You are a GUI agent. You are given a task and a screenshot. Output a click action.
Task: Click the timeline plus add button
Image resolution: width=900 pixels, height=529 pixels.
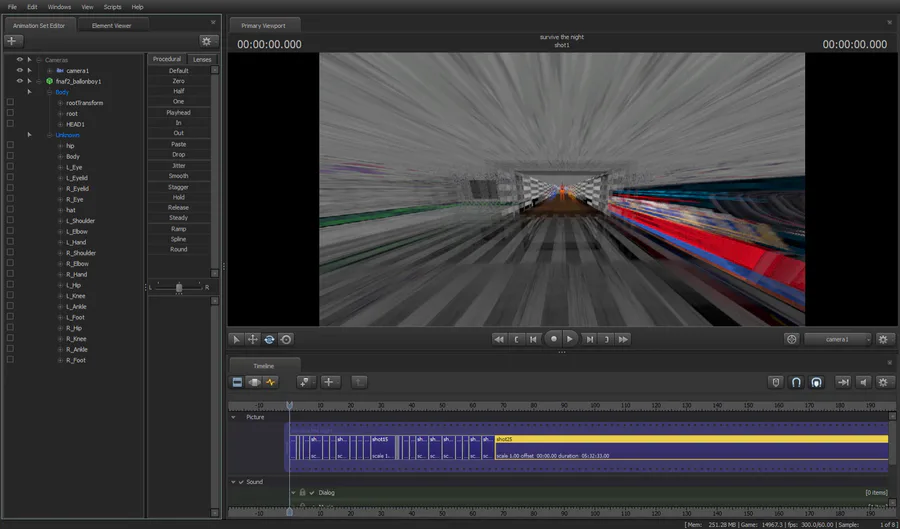[x=329, y=382]
